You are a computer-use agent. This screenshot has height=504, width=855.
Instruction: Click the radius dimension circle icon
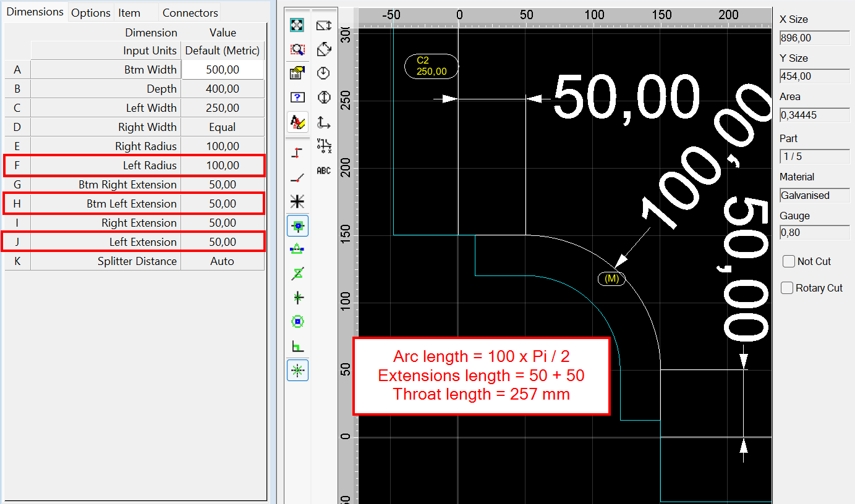pyautogui.click(x=324, y=73)
